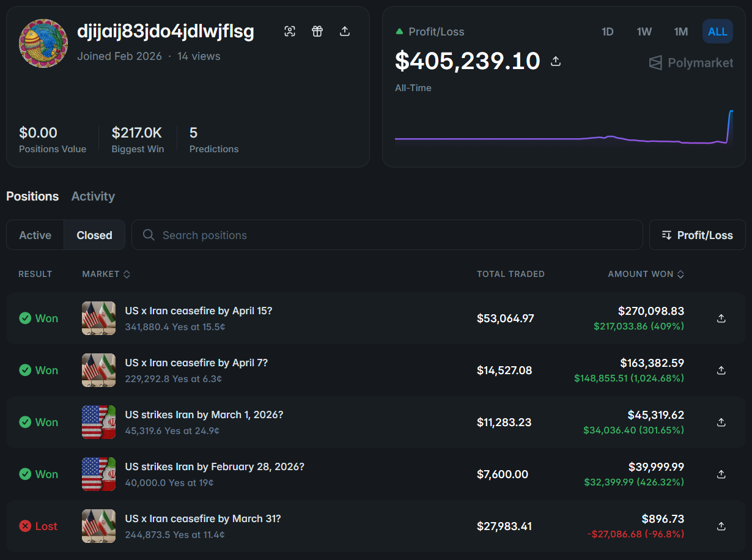Show Active positions
The width and height of the screenshot is (752, 560).
35,235
